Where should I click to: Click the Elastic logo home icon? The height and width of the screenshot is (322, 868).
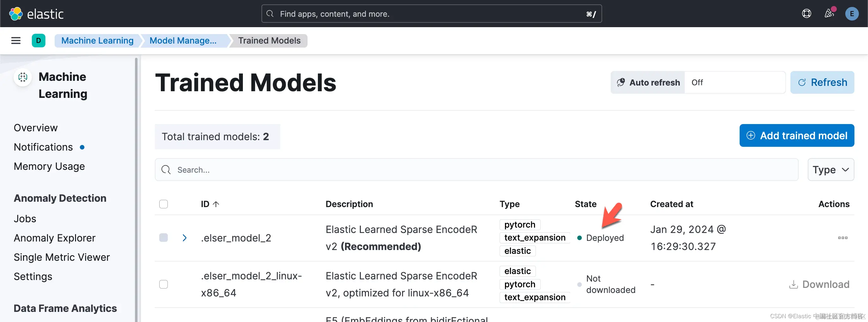[15, 14]
